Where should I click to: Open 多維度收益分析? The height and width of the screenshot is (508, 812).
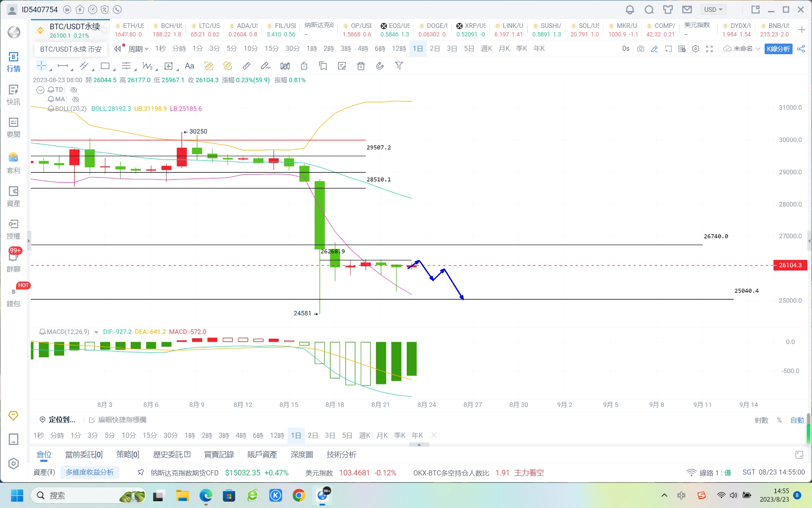(90, 472)
